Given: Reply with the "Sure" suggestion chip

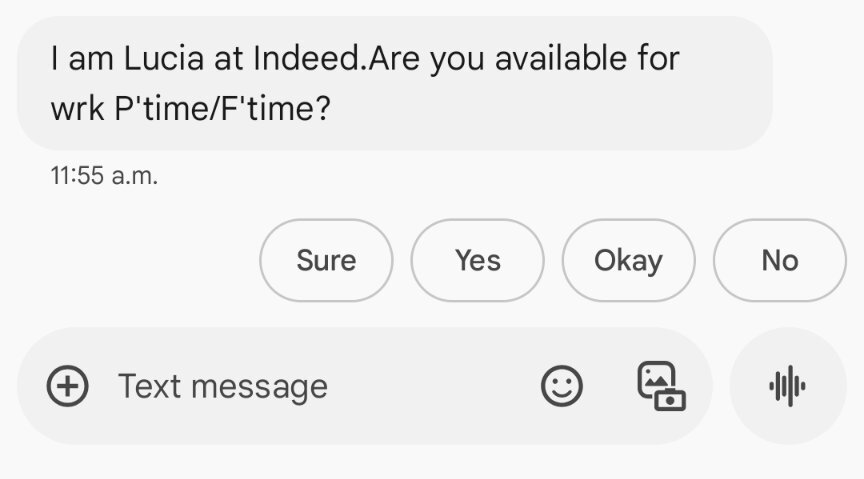Looking at the screenshot, I should click(326, 260).
